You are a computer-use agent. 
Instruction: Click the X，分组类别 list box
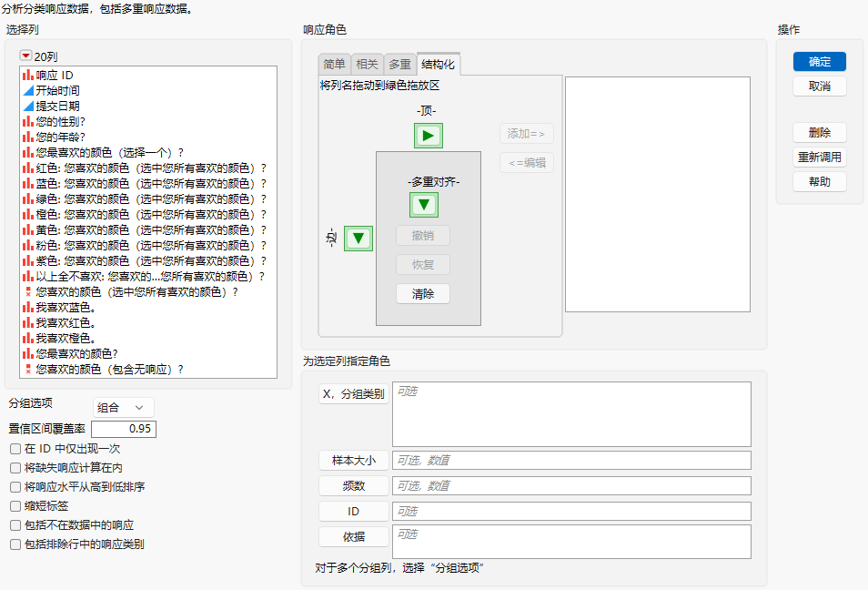(571, 414)
